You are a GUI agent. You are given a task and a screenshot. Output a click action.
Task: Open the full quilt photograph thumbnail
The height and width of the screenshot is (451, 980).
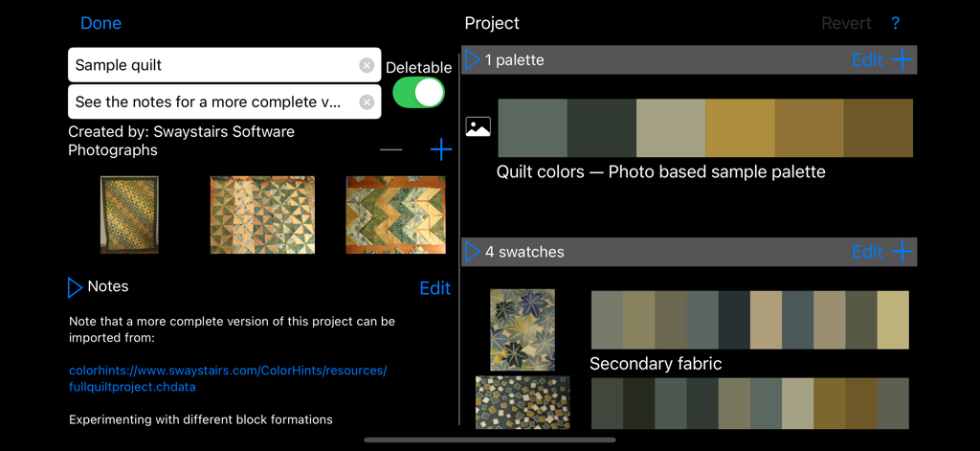pos(129,214)
